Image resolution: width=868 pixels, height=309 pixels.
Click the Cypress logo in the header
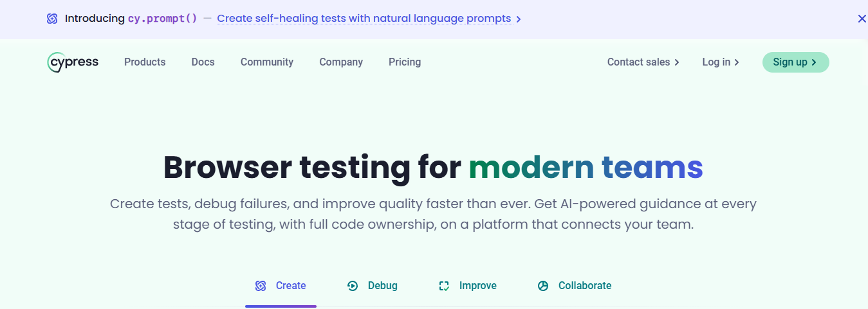tap(73, 62)
